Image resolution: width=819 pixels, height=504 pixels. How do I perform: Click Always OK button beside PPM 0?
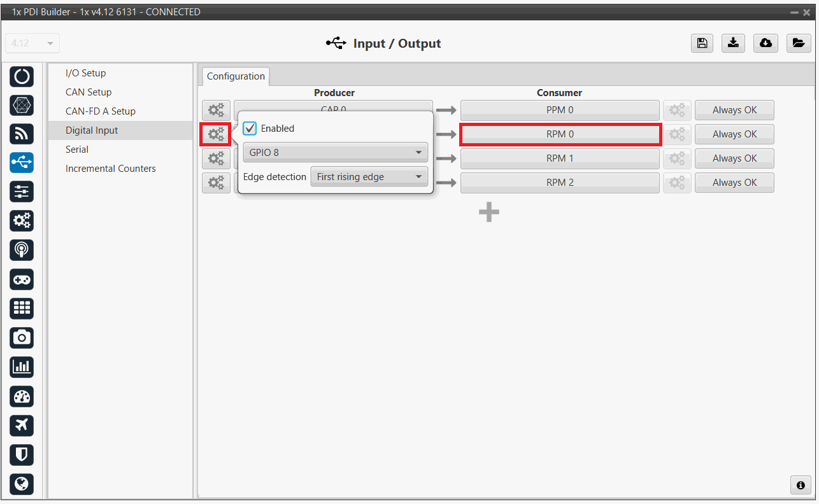click(x=734, y=110)
